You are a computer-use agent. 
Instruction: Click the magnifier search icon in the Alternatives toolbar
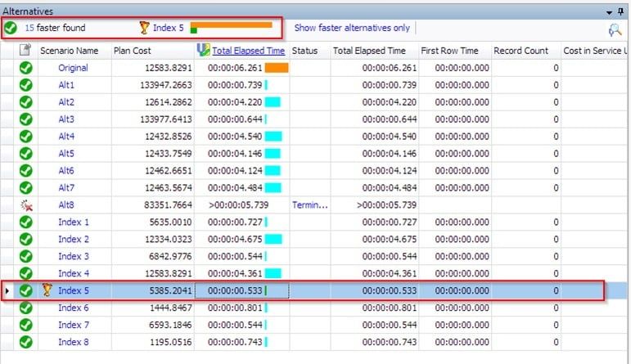[615, 30]
